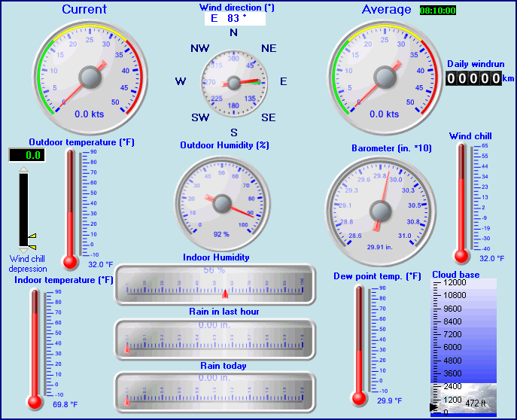Click the red Rain today pointer
Image resolution: width=517 pixels, height=420 pixels.
(x=127, y=401)
